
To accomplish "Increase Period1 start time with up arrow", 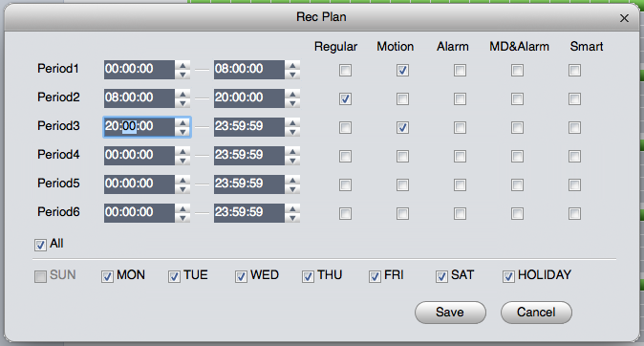I will [x=182, y=65].
